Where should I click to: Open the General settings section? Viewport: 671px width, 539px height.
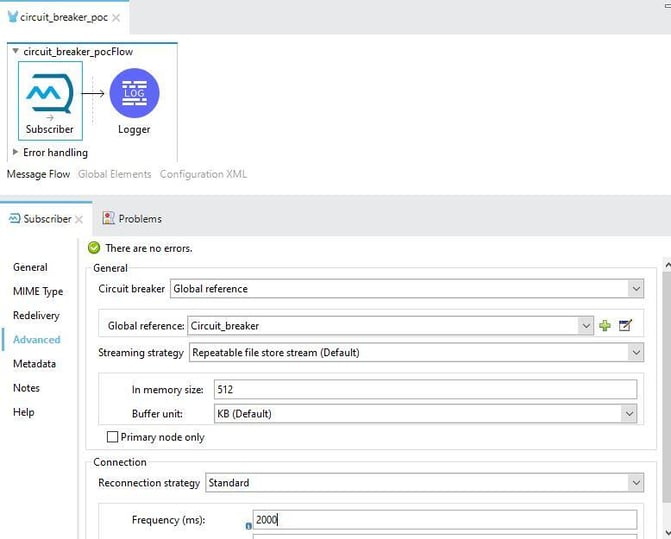30,267
